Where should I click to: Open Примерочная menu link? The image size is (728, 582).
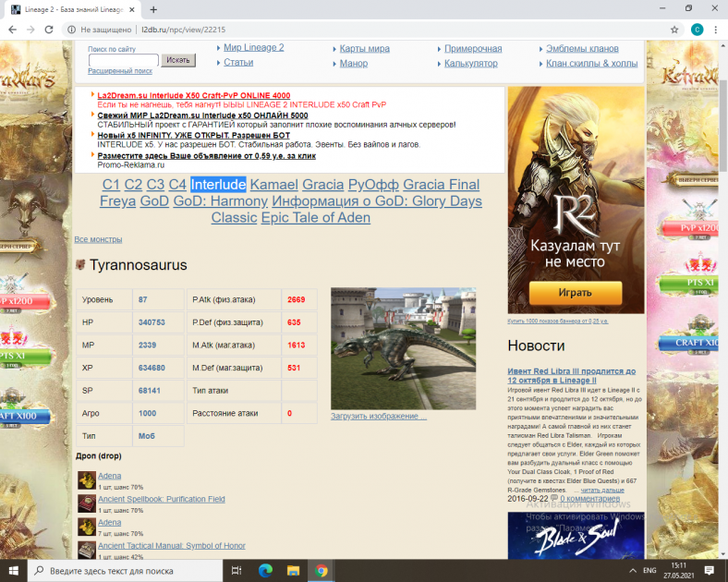point(473,49)
